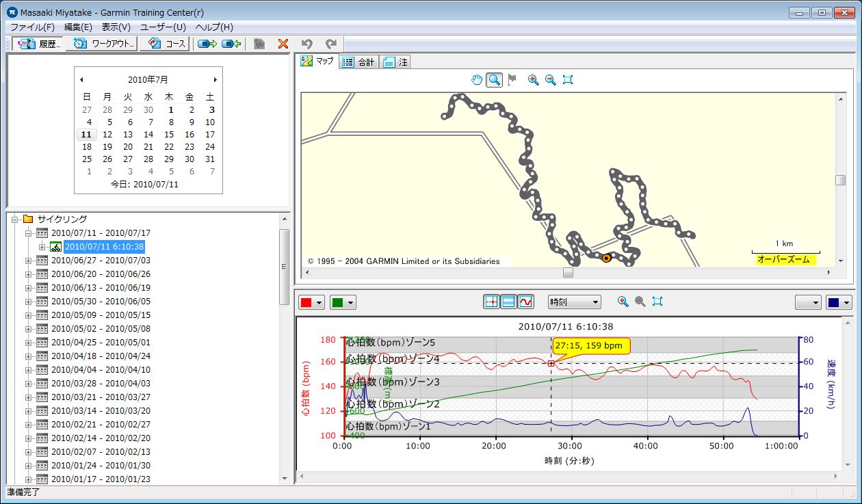Open the 編集(E) menu
Viewport: 862px width, 504px height.
tap(78, 27)
